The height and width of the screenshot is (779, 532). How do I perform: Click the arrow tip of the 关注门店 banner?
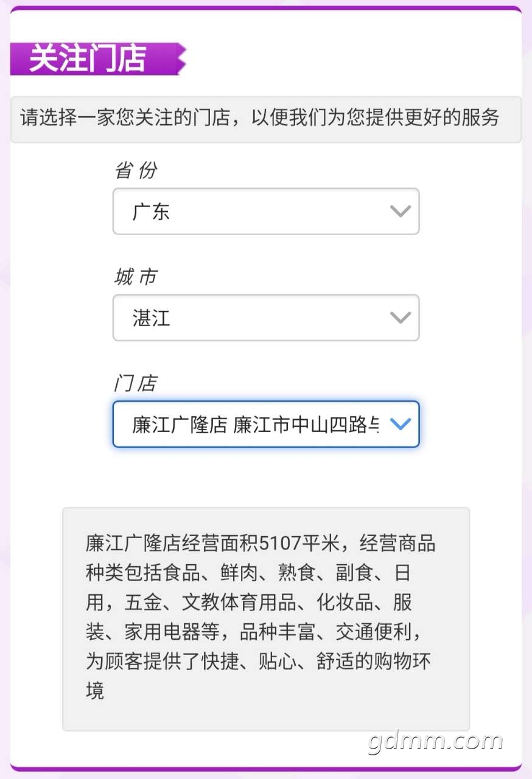[181, 59]
